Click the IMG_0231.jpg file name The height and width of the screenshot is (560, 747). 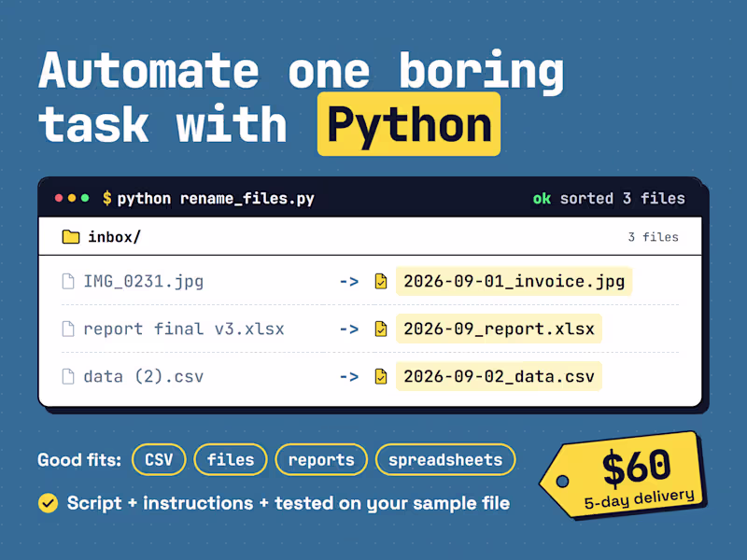144,282
